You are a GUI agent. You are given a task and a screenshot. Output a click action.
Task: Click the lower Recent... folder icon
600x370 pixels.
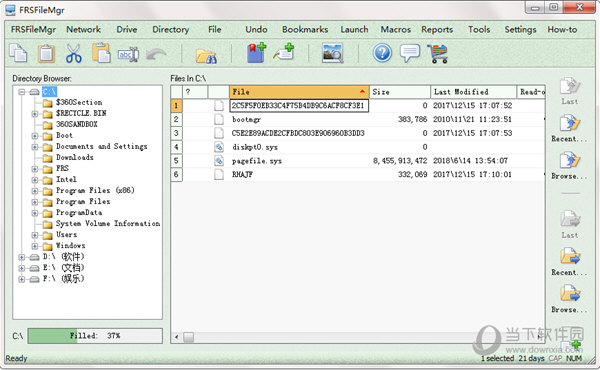coord(570,256)
